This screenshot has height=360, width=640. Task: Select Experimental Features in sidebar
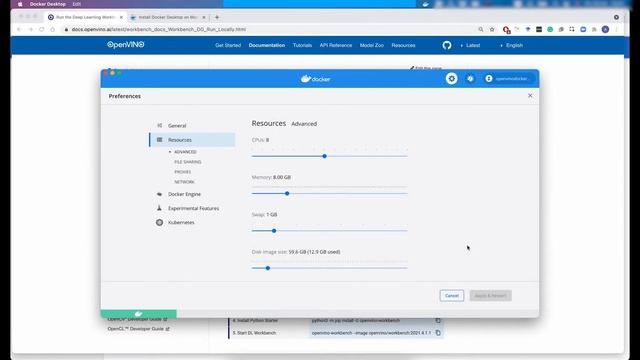click(x=193, y=208)
